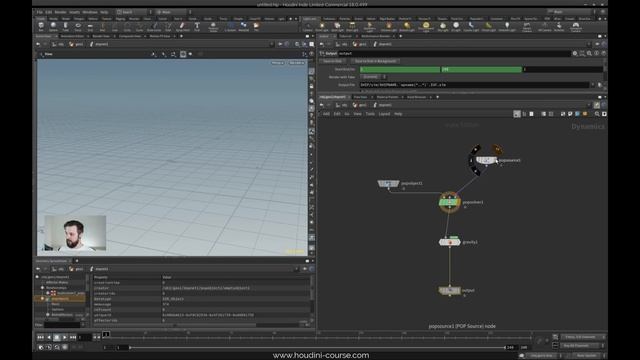The height and width of the screenshot is (360, 640).
Task: Open the Main radial menu dropdown
Action: 173,12
